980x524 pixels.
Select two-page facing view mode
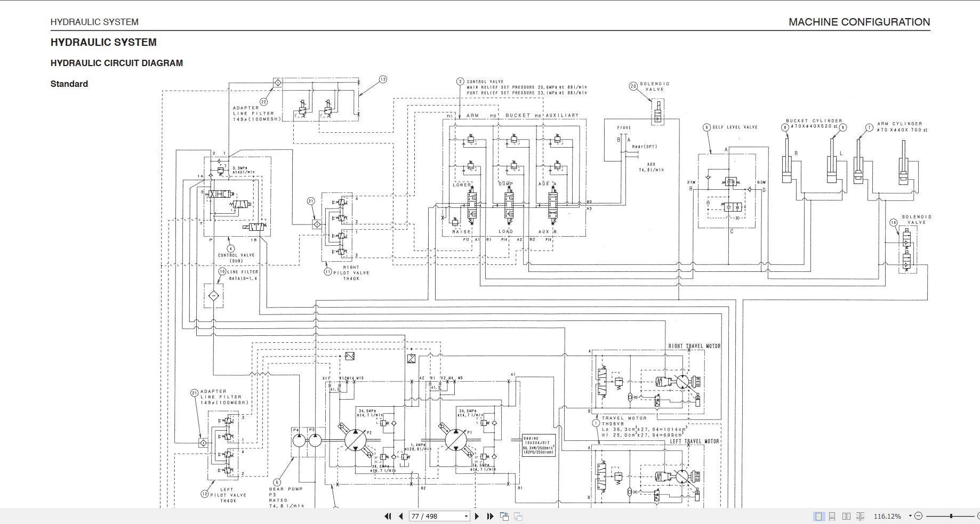[x=846, y=516]
